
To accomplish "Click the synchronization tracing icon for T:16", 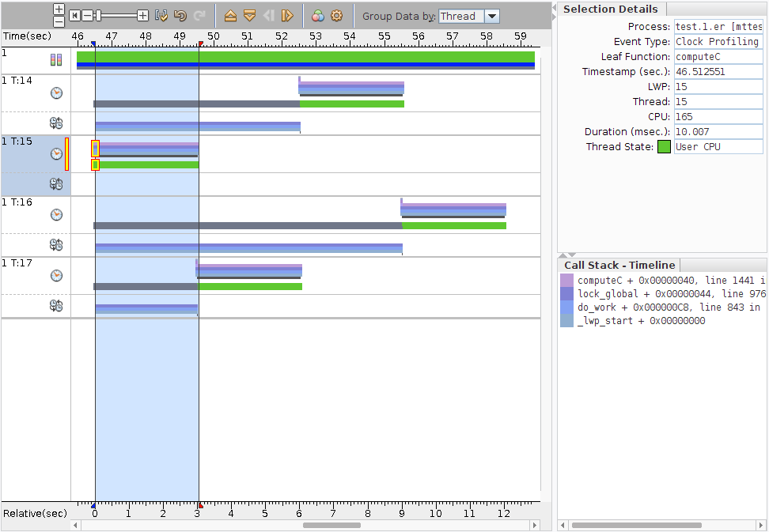I will [56, 245].
